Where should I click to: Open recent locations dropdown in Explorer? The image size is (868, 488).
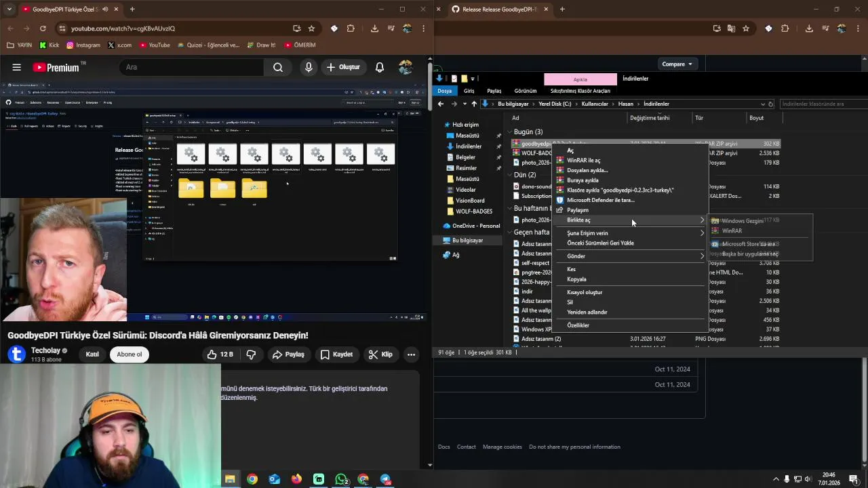pyautogui.click(x=465, y=104)
